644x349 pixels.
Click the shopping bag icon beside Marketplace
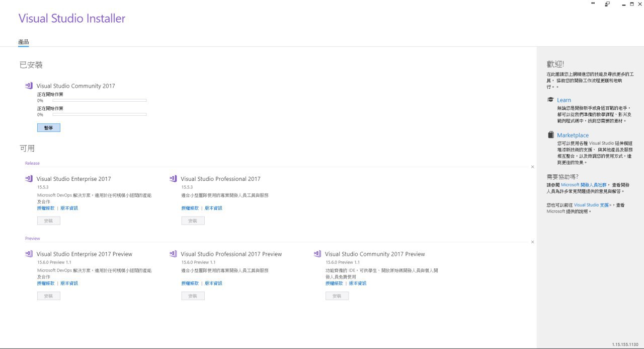550,135
